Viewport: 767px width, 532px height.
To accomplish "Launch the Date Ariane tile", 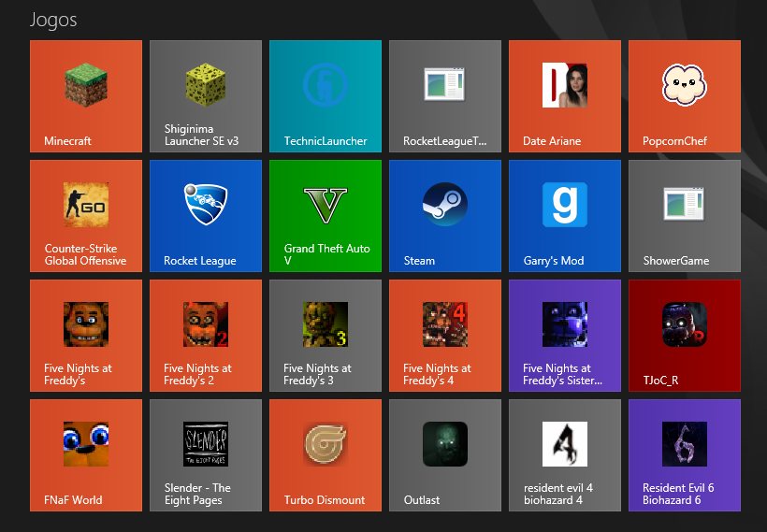I will [565, 96].
